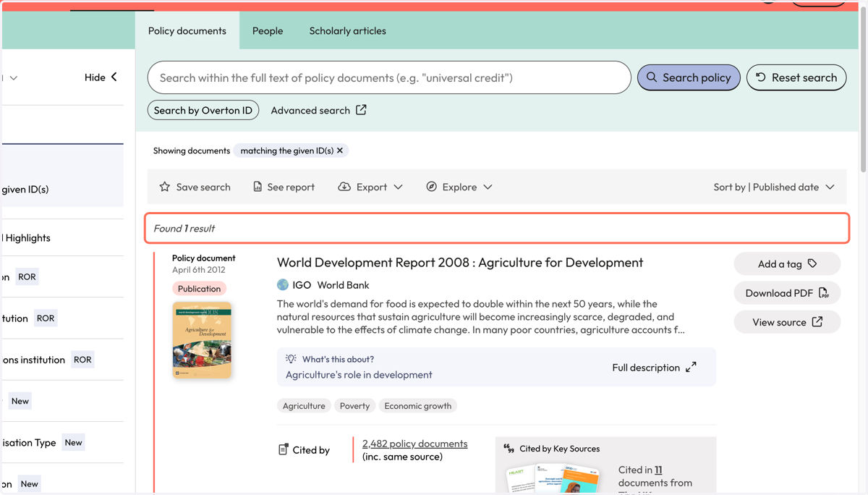Image resolution: width=868 pixels, height=495 pixels.
Task: Open the Export dropdown
Action: [x=370, y=187]
